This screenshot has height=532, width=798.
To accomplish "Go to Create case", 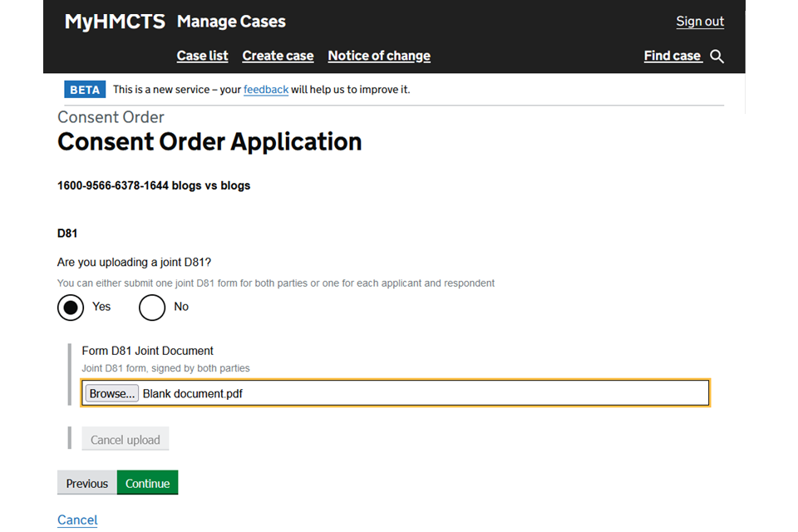I will pos(278,56).
